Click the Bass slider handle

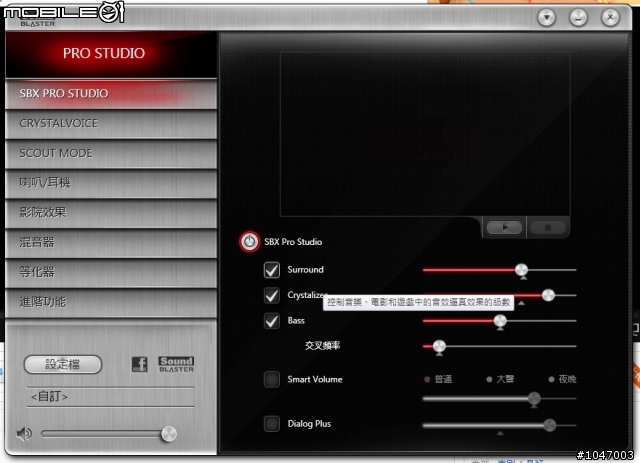[500, 322]
